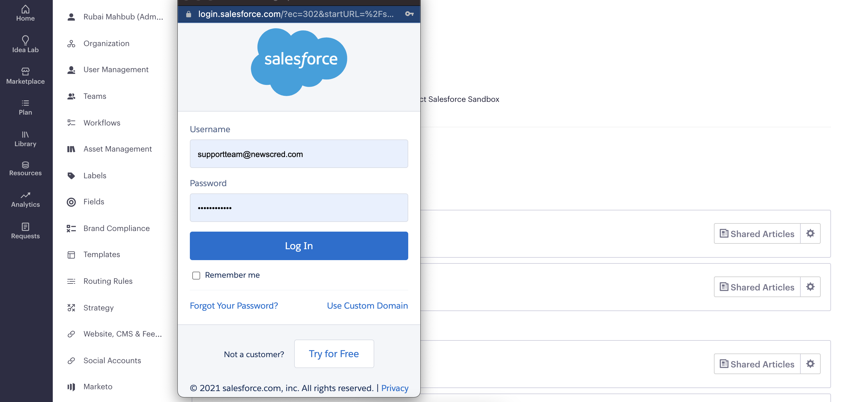Screen dimensions: 868x402
Task: Click the Workflows icon
Action: click(71, 123)
